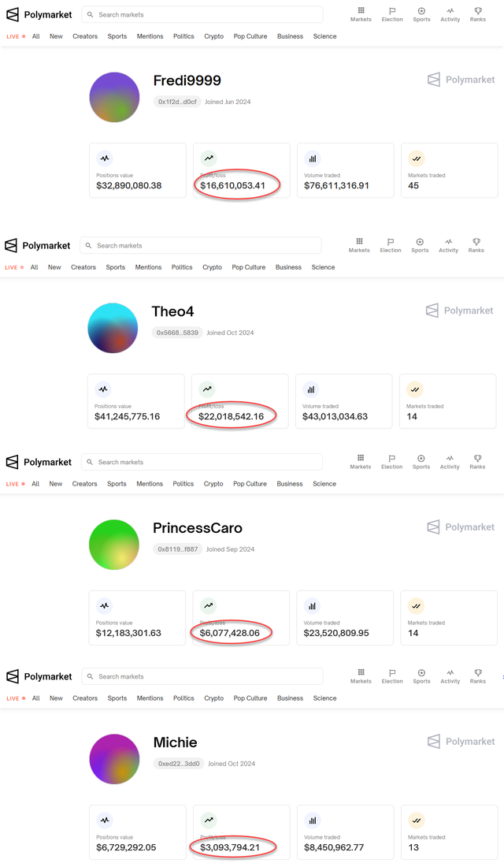Expand Fredi9999's wallet address 0x1f2d...d0cf
This screenshot has width=504, height=867.
pyautogui.click(x=179, y=102)
